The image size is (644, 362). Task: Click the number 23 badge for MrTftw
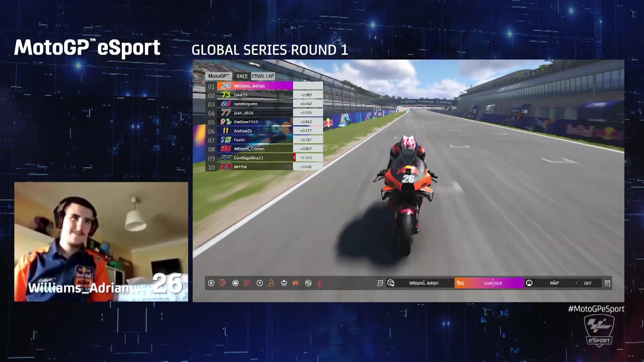tap(226, 167)
